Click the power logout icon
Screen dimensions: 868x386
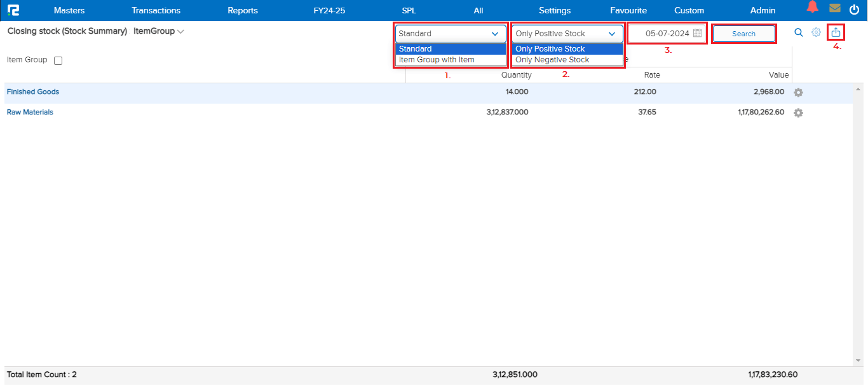854,9
